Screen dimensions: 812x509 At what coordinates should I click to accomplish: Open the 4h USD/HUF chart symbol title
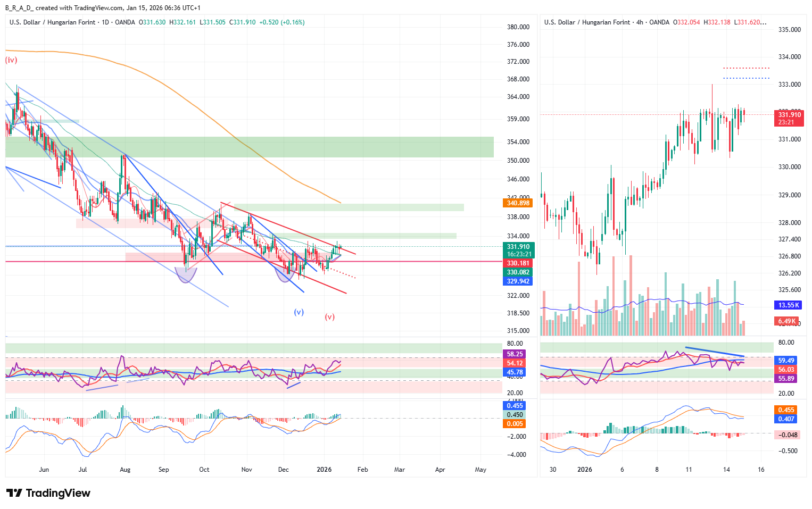pyautogui.click(x=607, y=22)
